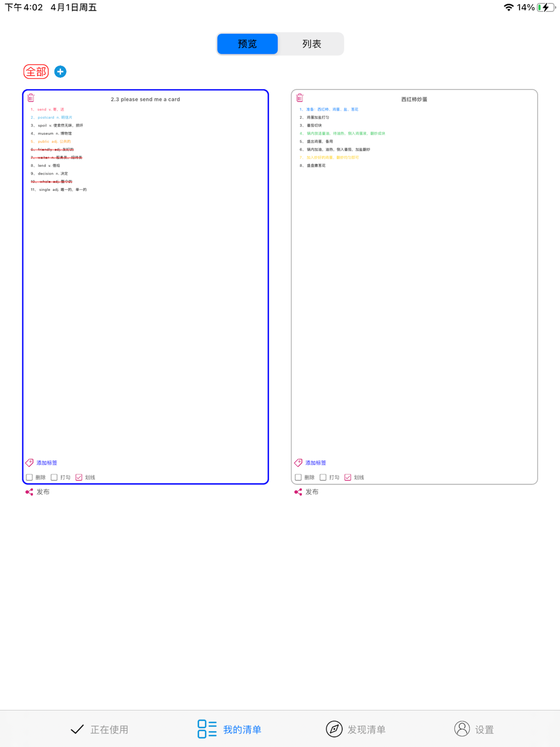Screen dimensions: 560x747
Task: Tap tag icon in 'please send me a card' card
Action: tap(29, 463)
